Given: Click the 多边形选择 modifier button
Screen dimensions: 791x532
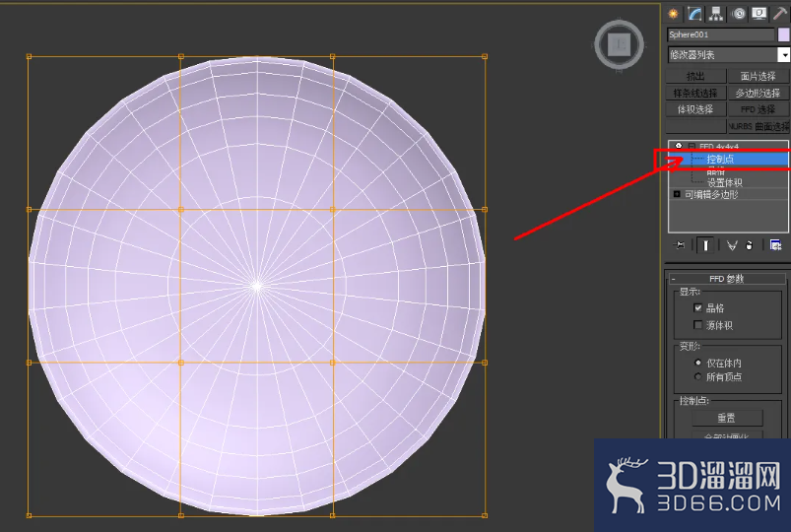Looking at the screenshot, I should 758,93.
